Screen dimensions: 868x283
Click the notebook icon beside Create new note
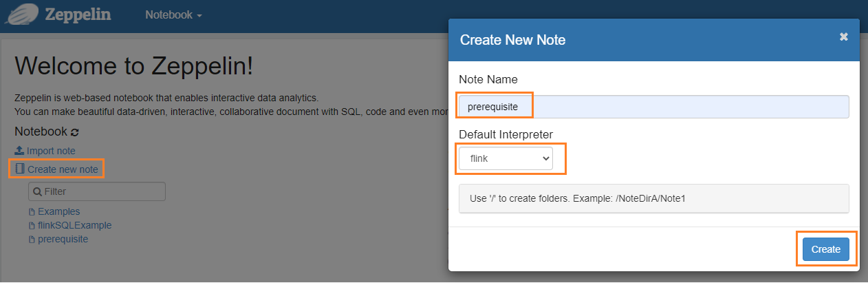pos(19,169)
